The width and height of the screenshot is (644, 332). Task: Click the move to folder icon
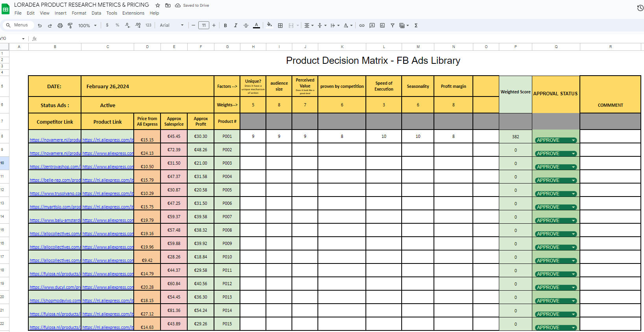point(168,6)
